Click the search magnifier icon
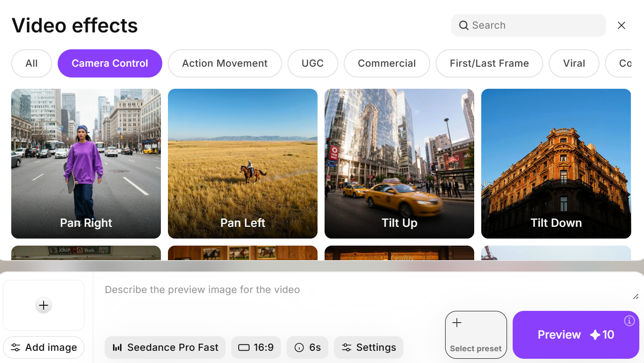The width and height of the screenshot is (644, 363). pyautogui.click(x=463, y=25)
